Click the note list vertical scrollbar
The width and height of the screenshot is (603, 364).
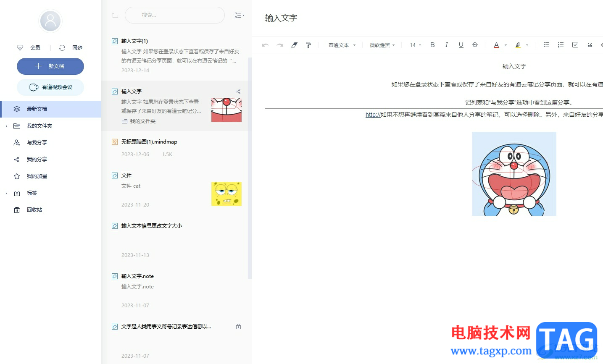point(250,168)
